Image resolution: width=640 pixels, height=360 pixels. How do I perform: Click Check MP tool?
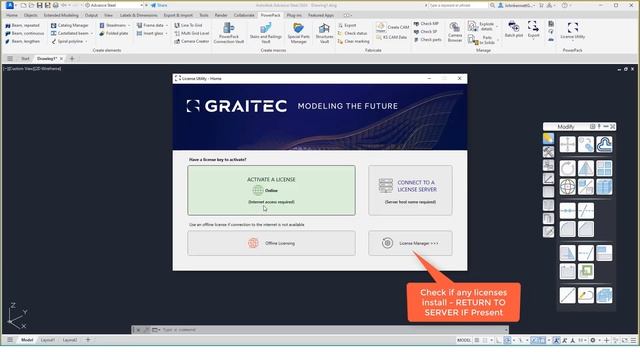pos(426,24)
